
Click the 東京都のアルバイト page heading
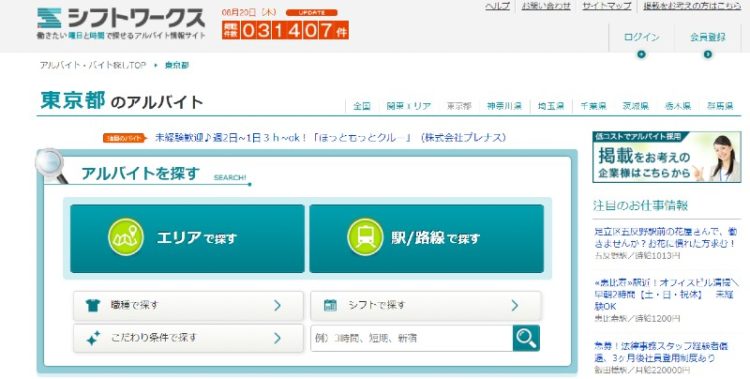[x=122, y=100]
